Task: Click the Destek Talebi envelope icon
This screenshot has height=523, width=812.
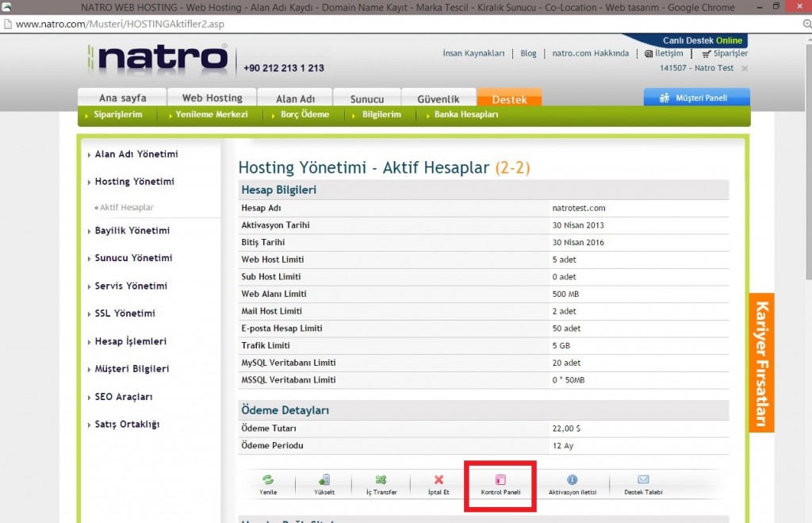Action: [643, 479]
